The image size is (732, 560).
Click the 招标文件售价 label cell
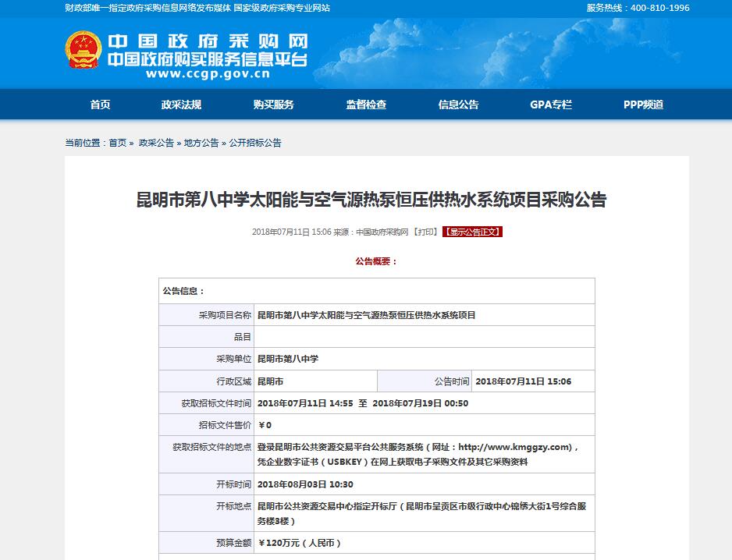(x=206, y=425)
